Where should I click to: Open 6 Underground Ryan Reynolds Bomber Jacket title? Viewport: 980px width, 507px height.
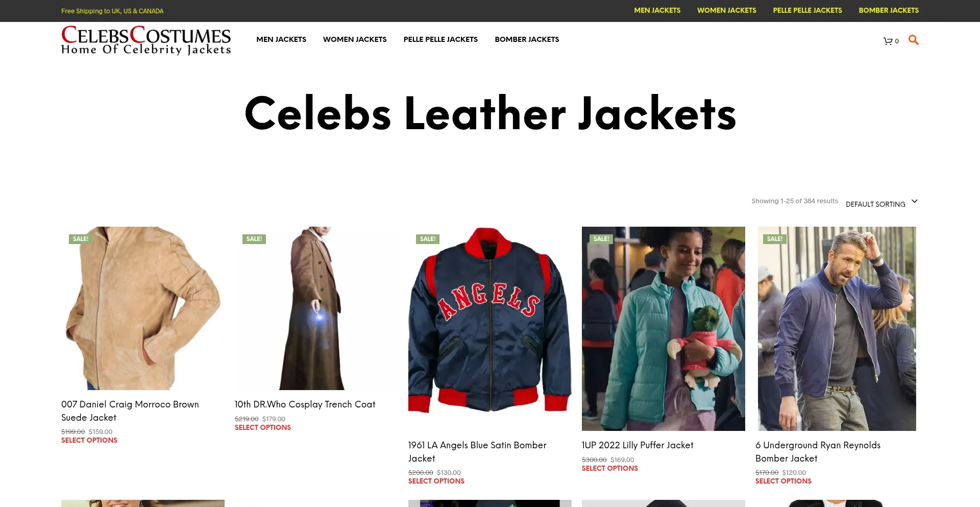818,451
